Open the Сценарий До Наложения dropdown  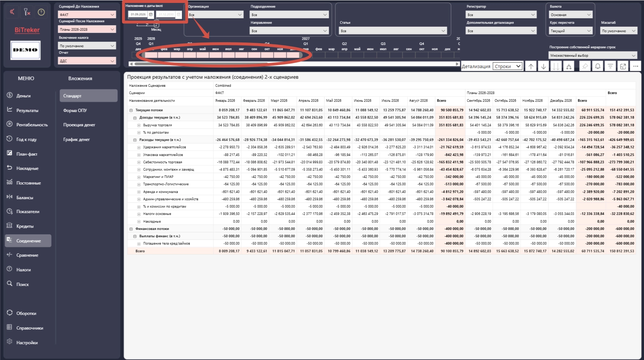tap(87, 15)
